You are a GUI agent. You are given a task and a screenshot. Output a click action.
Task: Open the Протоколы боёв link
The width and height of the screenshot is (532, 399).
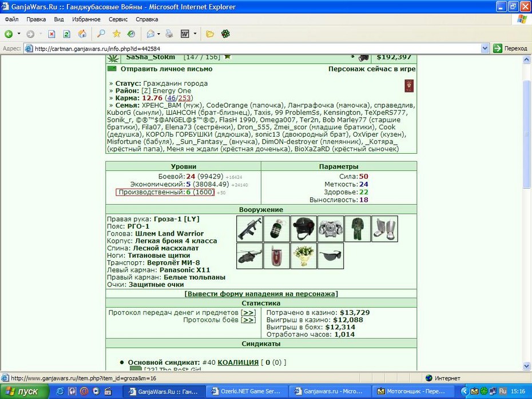249,320
